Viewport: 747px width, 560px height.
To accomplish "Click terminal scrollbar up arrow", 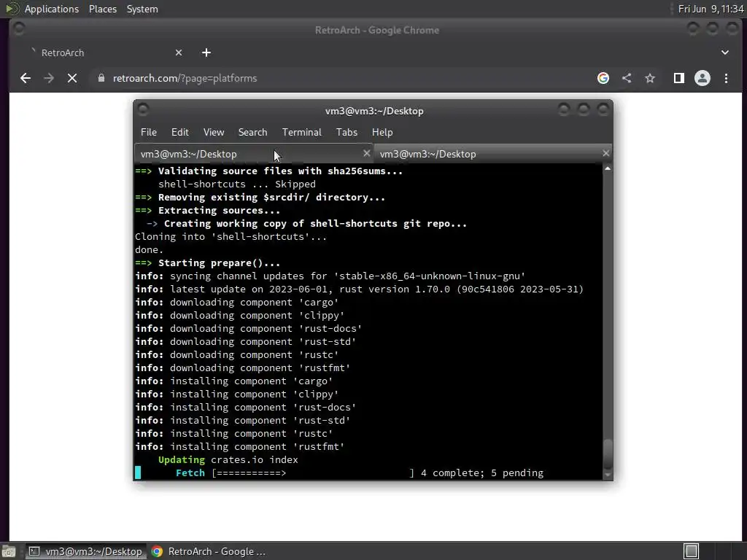I will (x=608, y=168).
